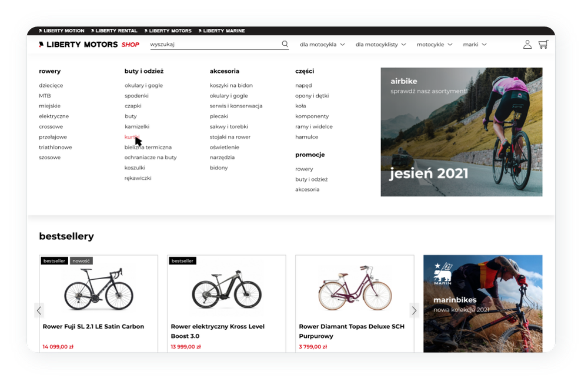Select "kurtki" under buty i odzież
Screen dimensions: 588x385
tap(132, 137)
